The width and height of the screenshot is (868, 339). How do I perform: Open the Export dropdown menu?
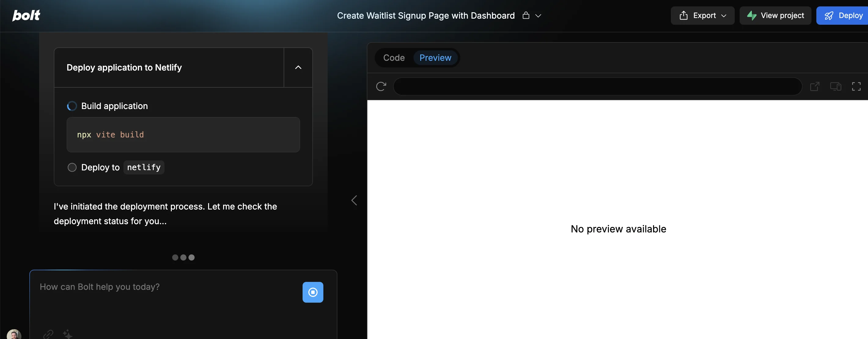pos(702,16)
